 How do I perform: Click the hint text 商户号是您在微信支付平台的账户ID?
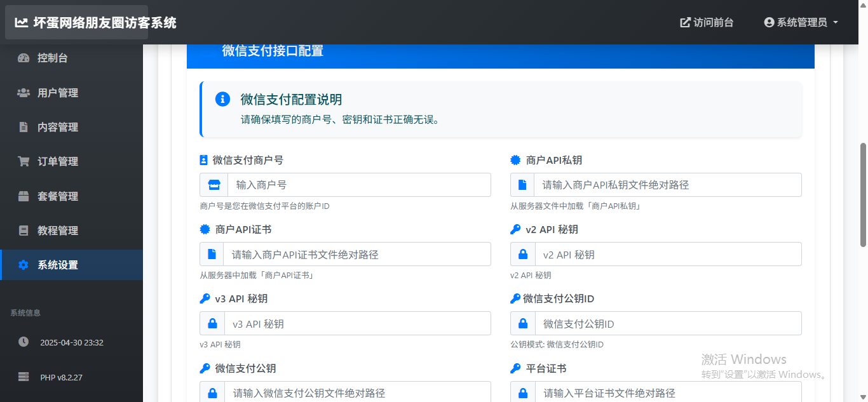(264, 206)
